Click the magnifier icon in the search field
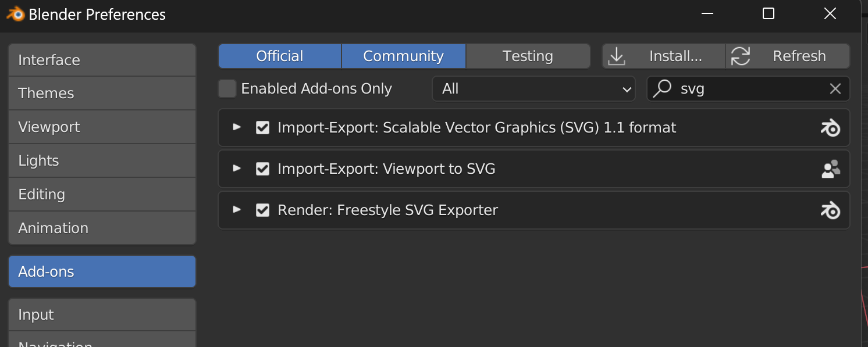This screenshot has height=347, width=868. pos(662,88)
